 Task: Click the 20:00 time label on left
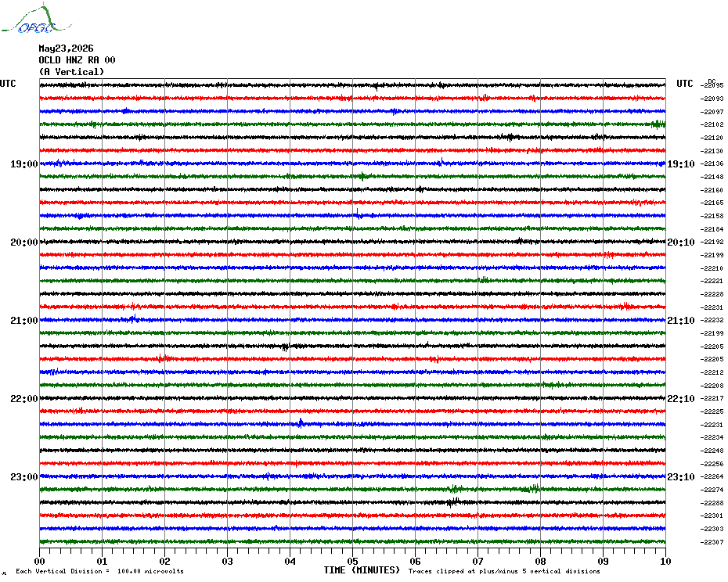pos(24,242)
